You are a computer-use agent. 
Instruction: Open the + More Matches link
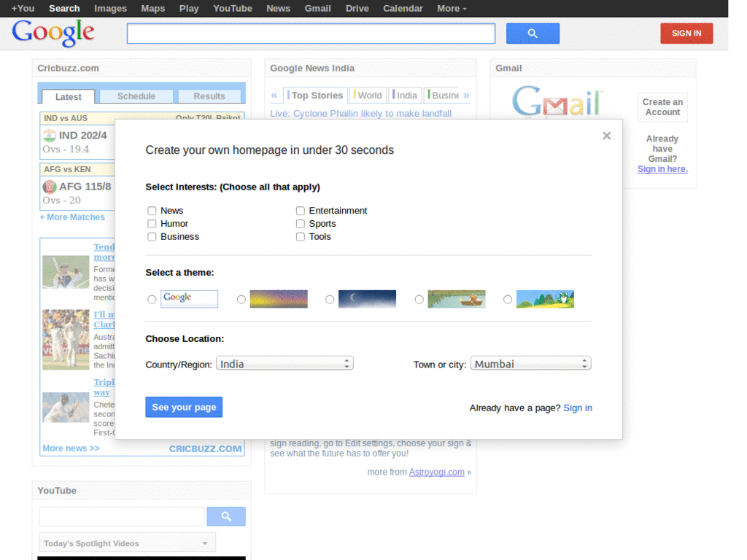pos(72,217)
